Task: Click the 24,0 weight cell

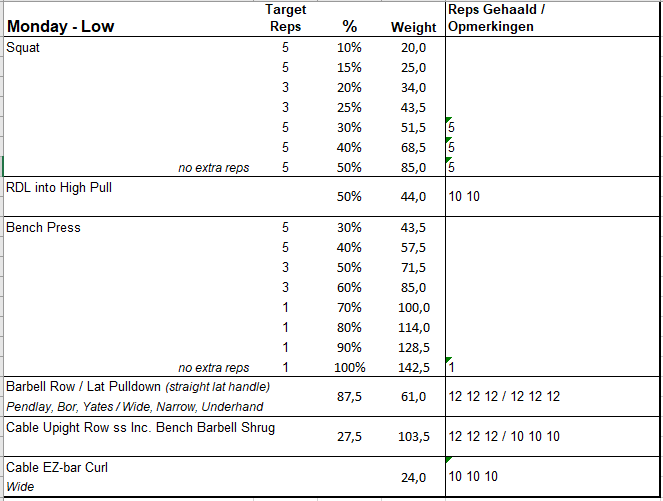Action: [414, 477]
